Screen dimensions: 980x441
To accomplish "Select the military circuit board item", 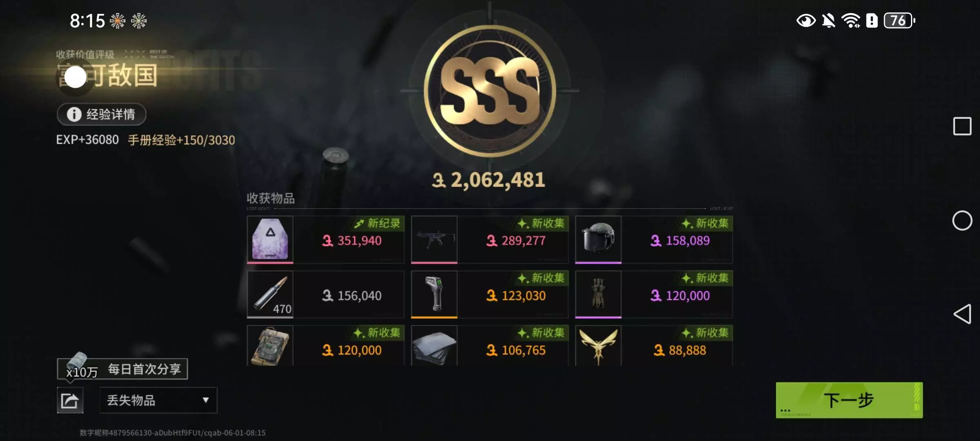I will pyautogui.click(x=270, y=346).
